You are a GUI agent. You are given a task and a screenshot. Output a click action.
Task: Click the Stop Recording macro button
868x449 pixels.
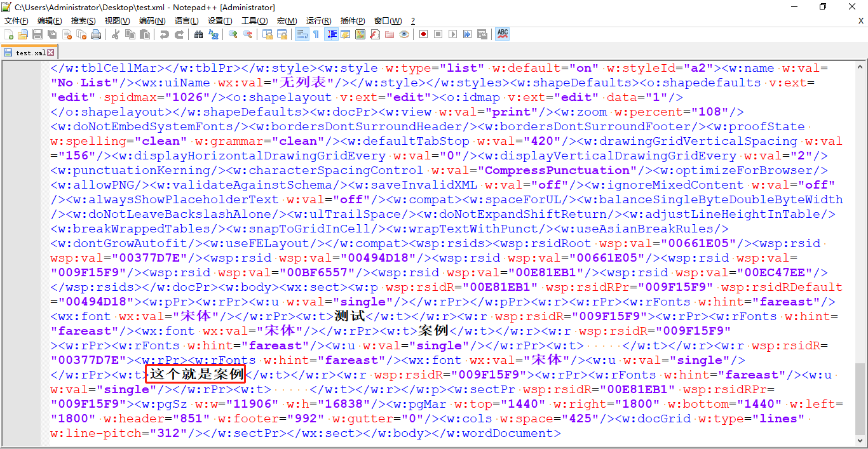tap(438, 34)
